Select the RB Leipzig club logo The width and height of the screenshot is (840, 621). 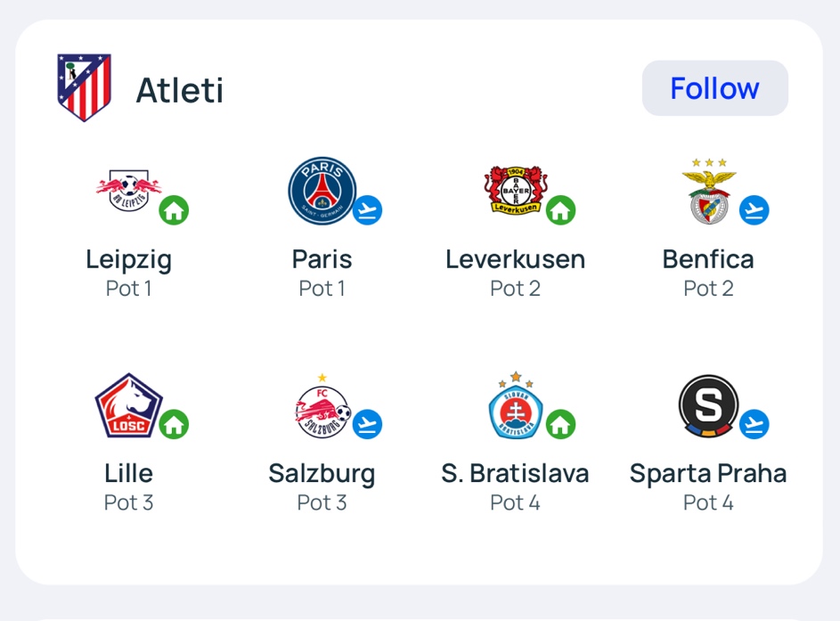click(128, 191)
